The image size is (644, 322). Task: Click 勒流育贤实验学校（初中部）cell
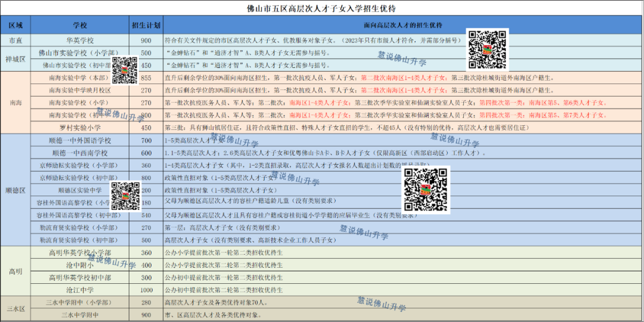click(80, 240)
